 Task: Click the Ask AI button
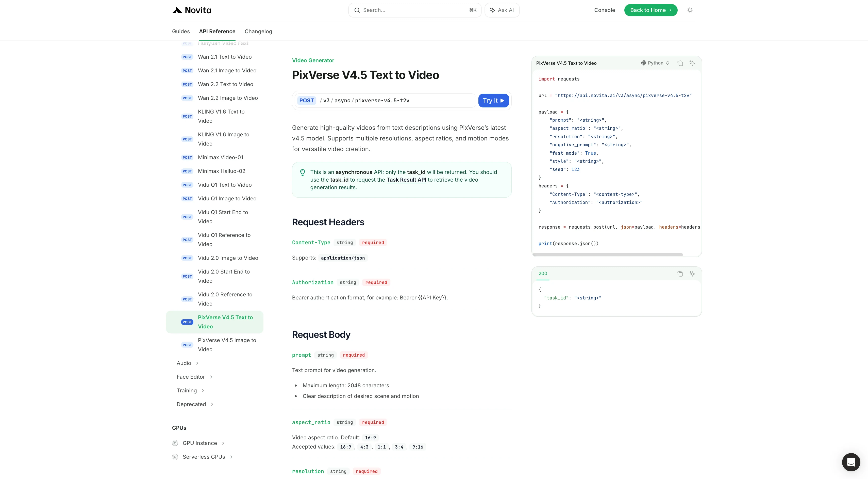point(502,10)
